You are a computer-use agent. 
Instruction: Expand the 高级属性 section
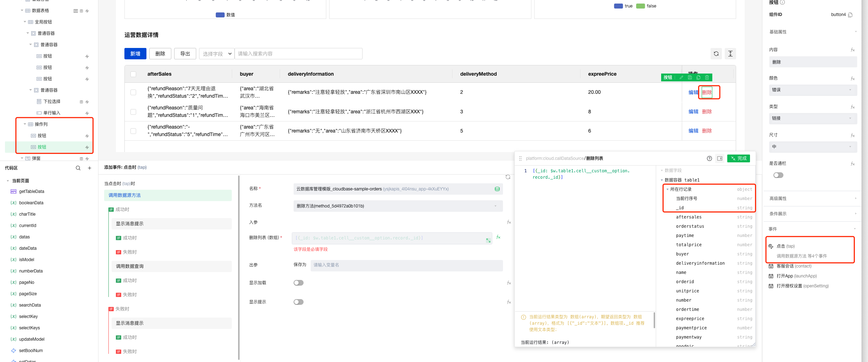tap(813, 198)
